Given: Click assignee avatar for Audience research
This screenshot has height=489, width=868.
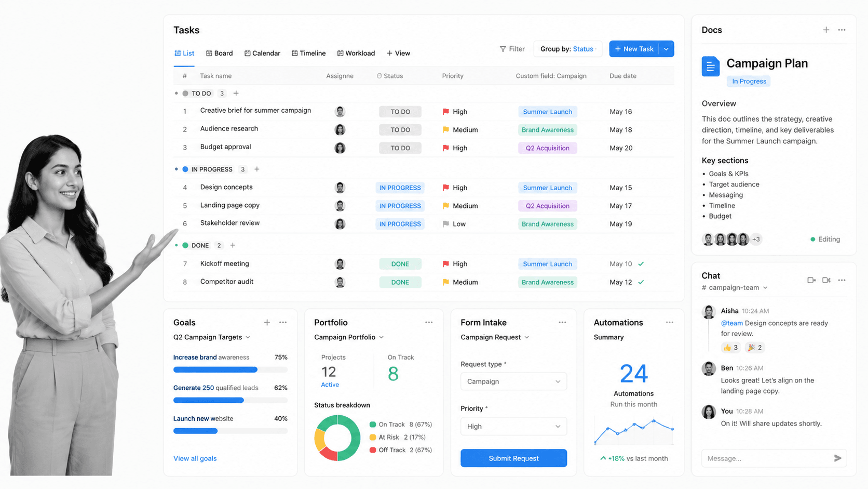Looking at the screenshot, I should coord(340,130).
